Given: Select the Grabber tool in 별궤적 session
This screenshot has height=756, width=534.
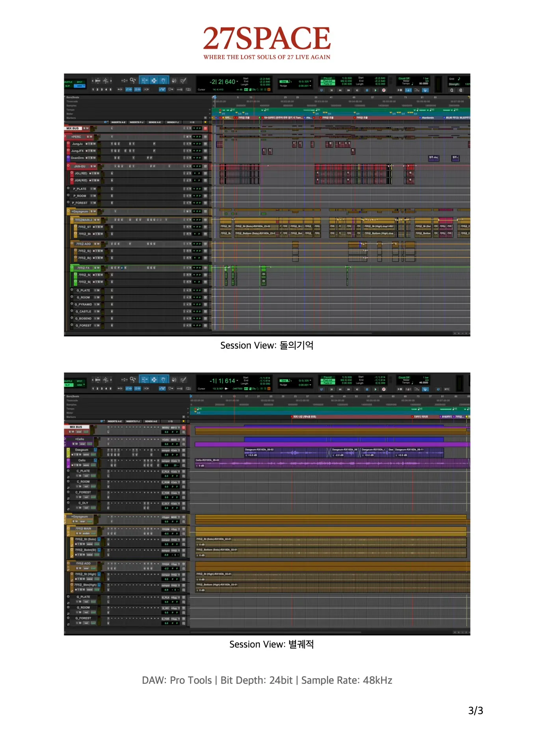Looking at the screenshot, I should pyautogui.click(x=163, y=379).
